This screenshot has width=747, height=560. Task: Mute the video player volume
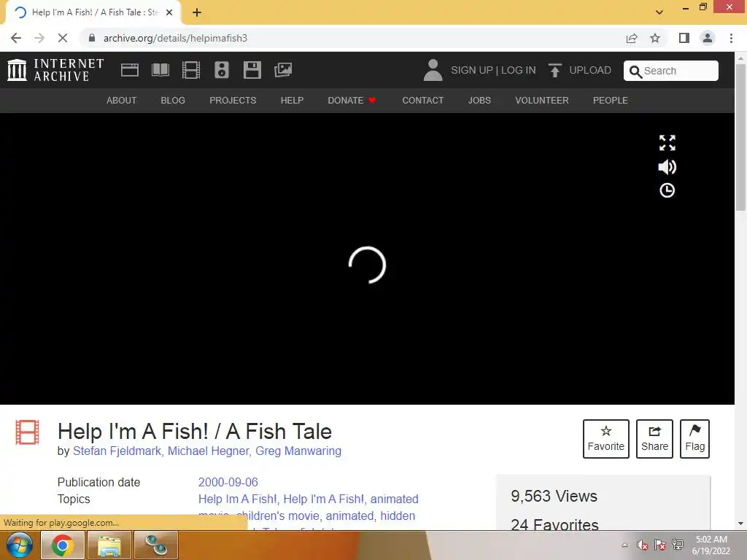[667, 167]
